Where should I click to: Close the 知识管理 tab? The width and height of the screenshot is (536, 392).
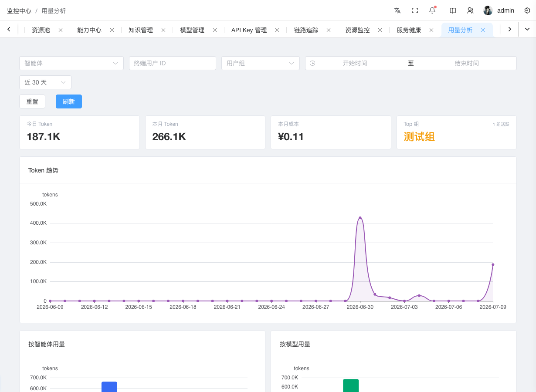click(x=163, y=30)
